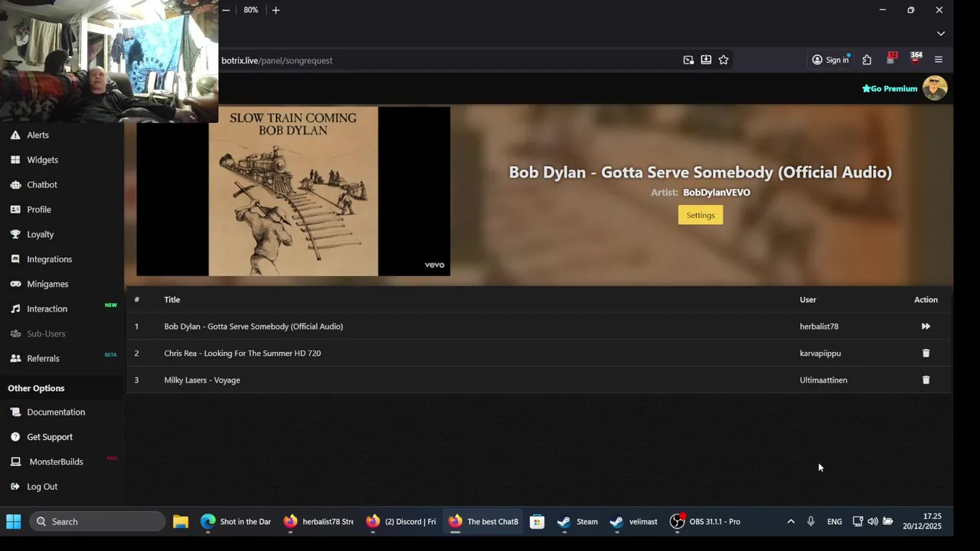This screenshot has width=980, height=551.
Task: Click the music note Interaction icon
Action: pos(15,308)
